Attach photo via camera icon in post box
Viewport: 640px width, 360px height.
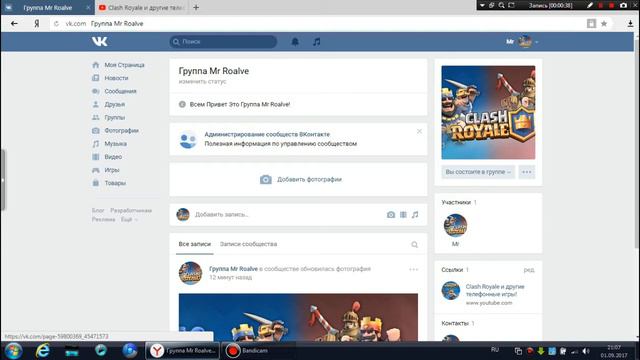click(x=391, y=215)
